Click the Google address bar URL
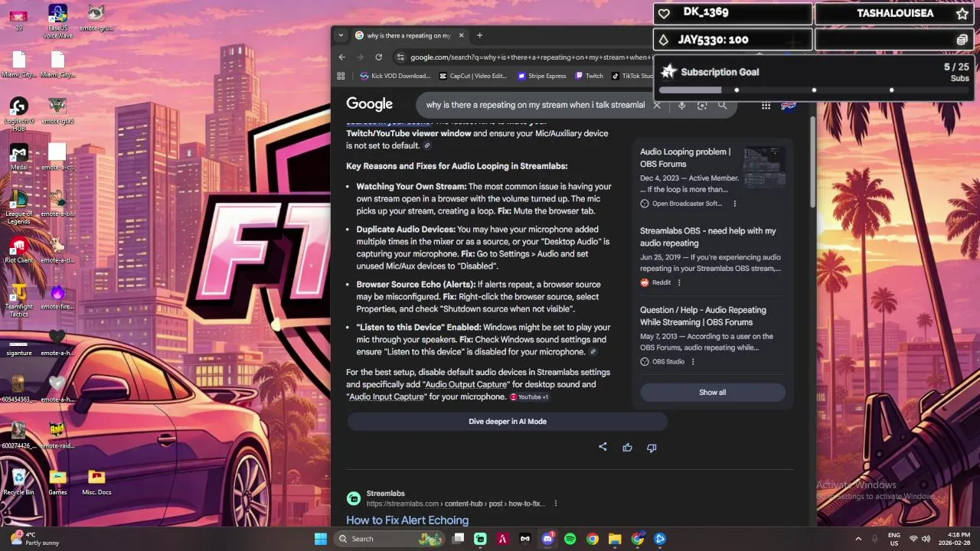The width and height of the screenshot is (980, 551). (x=531, y=57)
